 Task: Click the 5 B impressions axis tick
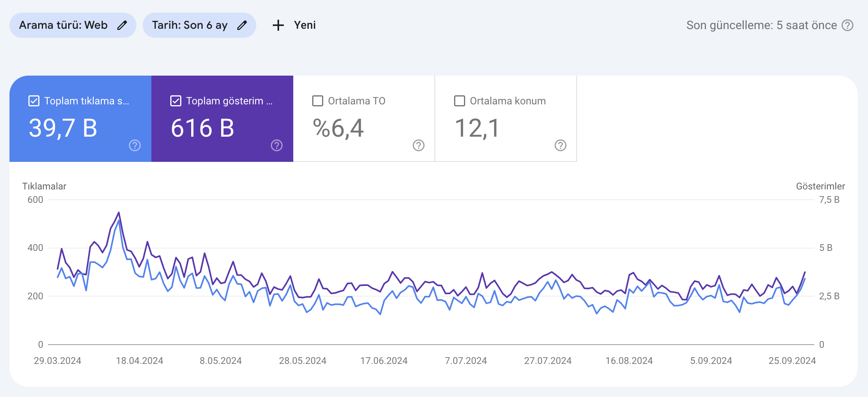pyautogui.click(x=826, y=248)
